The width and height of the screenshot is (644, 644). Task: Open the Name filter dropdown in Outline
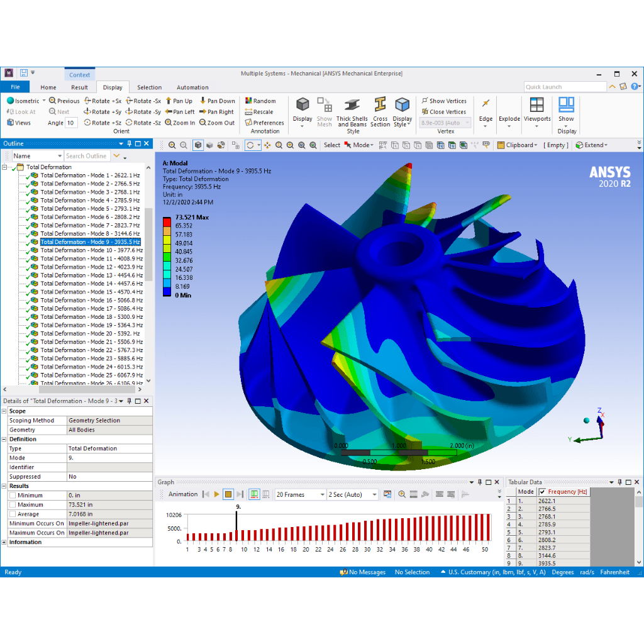point(60,156)
